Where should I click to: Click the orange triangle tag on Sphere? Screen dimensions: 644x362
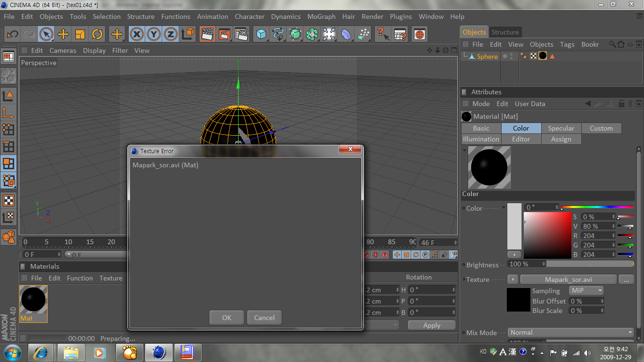click(552, 56)
